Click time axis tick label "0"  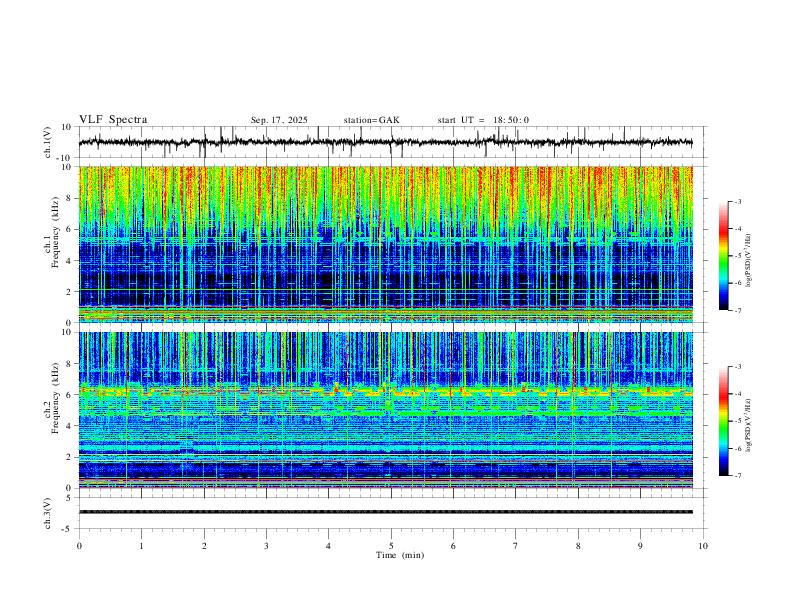point(79,546)
